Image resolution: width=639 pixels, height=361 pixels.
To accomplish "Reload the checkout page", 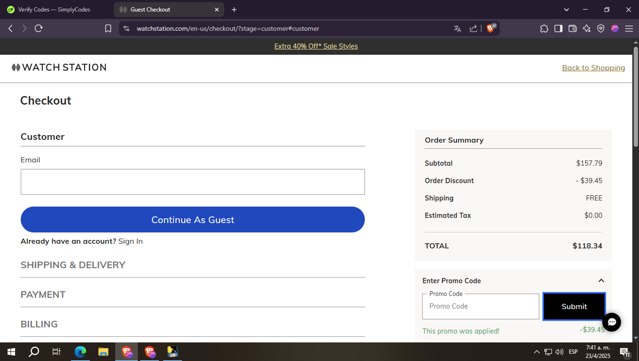I will [38, 28].
